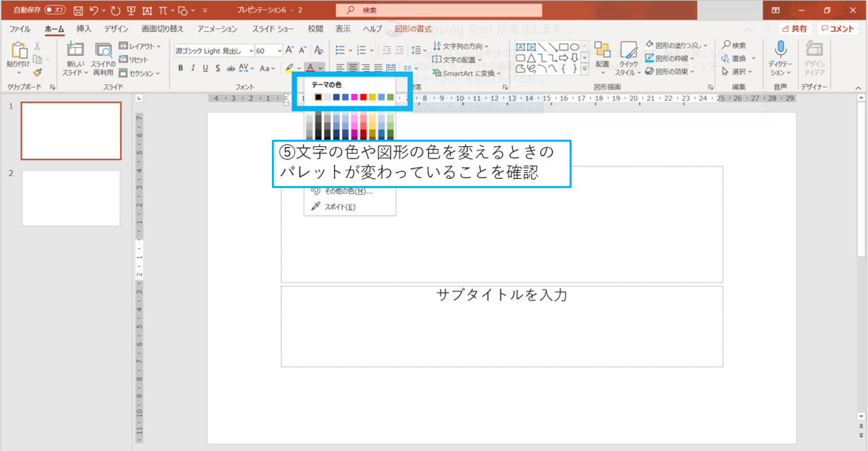Click the Format Painter brush icon
868x451 pixels.
coord(38,72)
